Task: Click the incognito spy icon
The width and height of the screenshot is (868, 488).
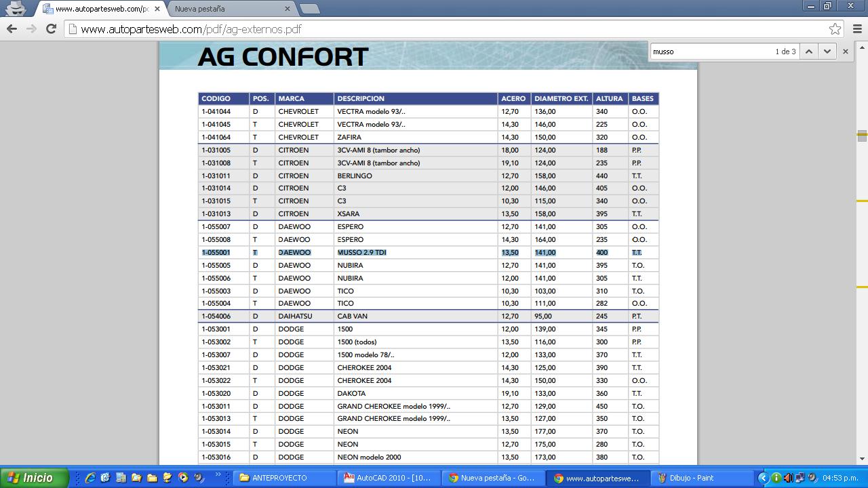Action: [16, 8]
